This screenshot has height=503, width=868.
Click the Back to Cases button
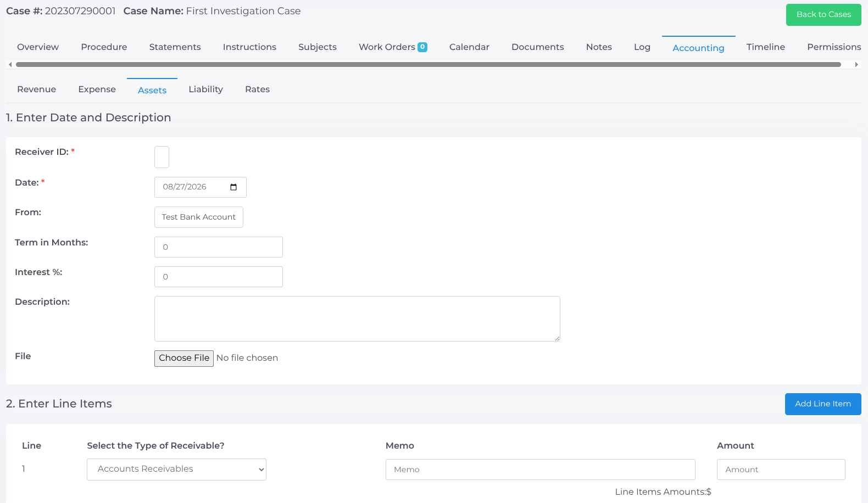point(824,15)
